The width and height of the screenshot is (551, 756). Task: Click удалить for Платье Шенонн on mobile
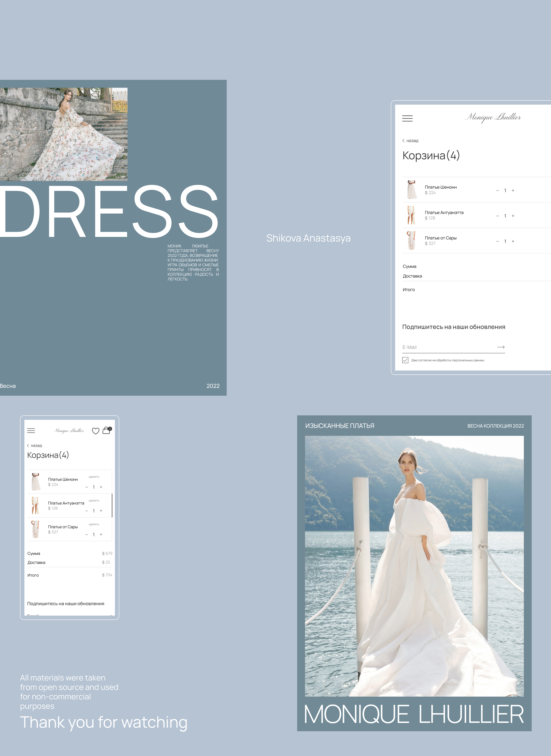(94, 477)
